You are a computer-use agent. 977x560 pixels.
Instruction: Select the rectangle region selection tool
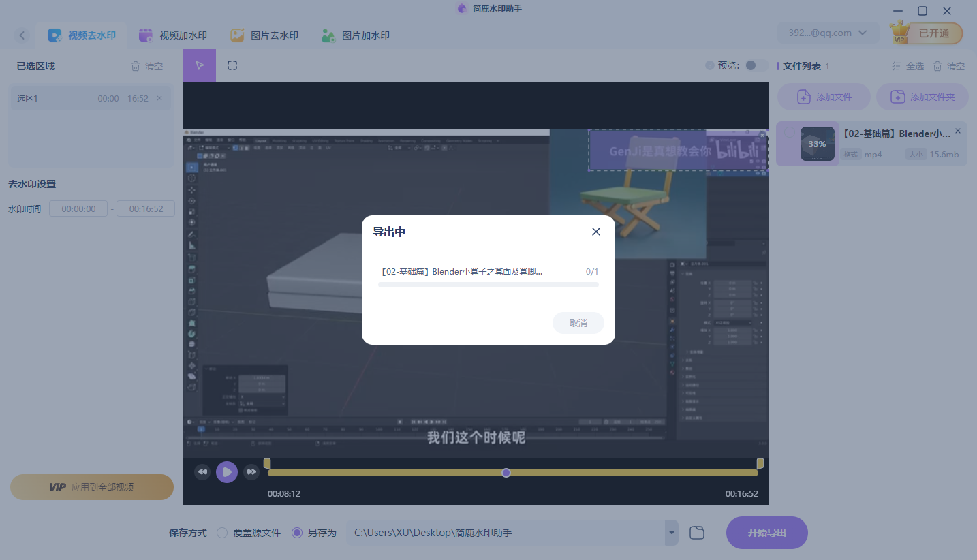click(232, 65)
